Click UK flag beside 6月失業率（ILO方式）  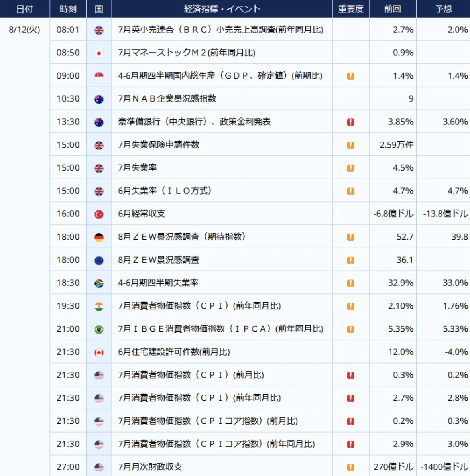pyautogui.click(x=99, y=191)
